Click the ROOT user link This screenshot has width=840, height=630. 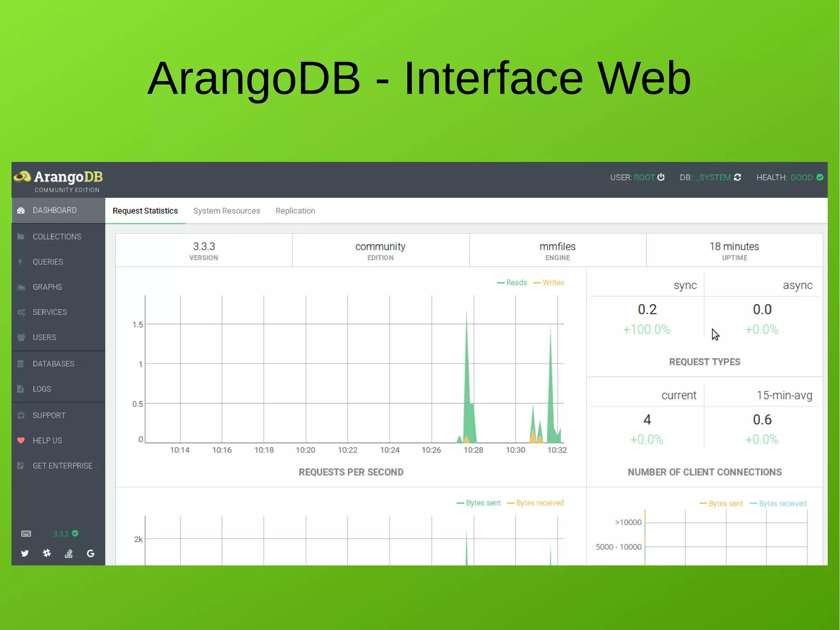point(644,177)
